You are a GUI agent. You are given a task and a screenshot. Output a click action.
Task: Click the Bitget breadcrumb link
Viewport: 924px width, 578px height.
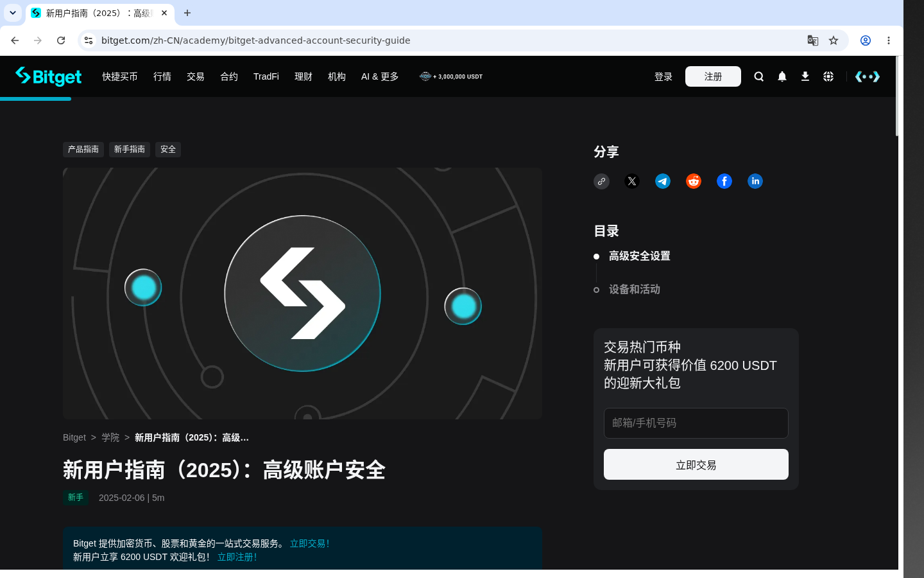(74, 437)
